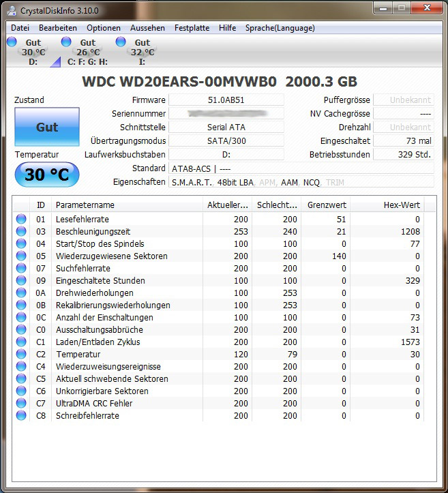
Task: Select the Lesefehlerrate parameter name
Action: (x=83, y=219)
